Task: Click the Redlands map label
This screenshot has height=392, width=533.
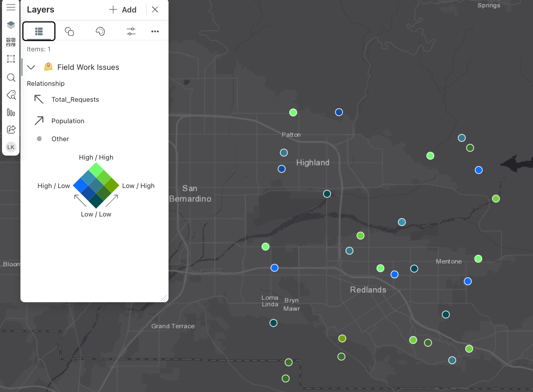Action: pos(368,290)
